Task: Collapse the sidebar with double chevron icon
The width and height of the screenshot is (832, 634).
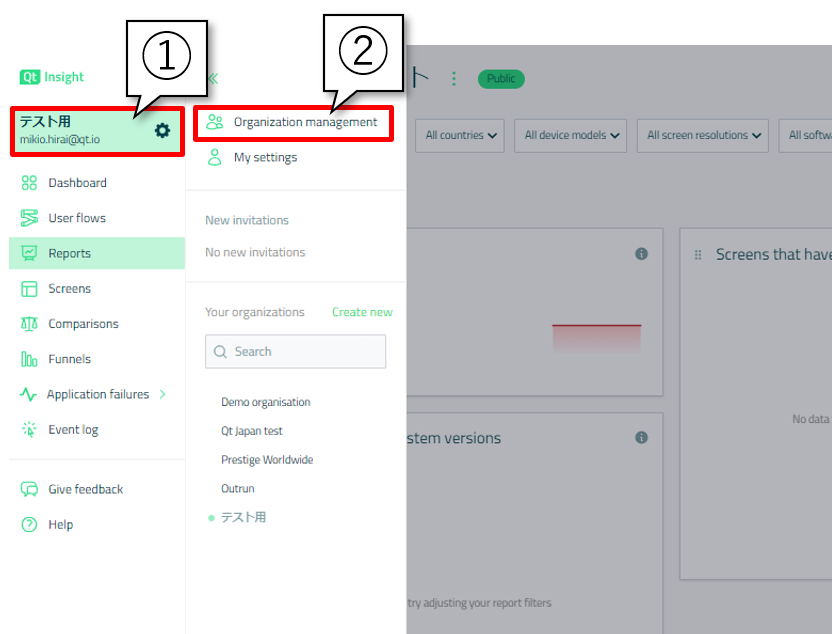Action: (x=212, y=78)
